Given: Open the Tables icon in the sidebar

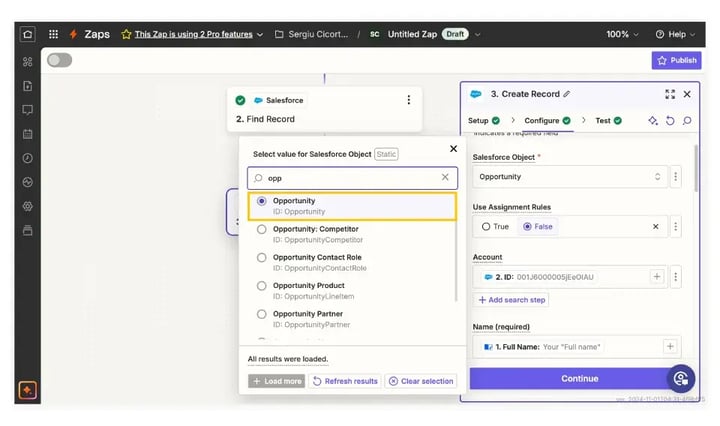Looking at the screenshot, I should pos(28,62).
